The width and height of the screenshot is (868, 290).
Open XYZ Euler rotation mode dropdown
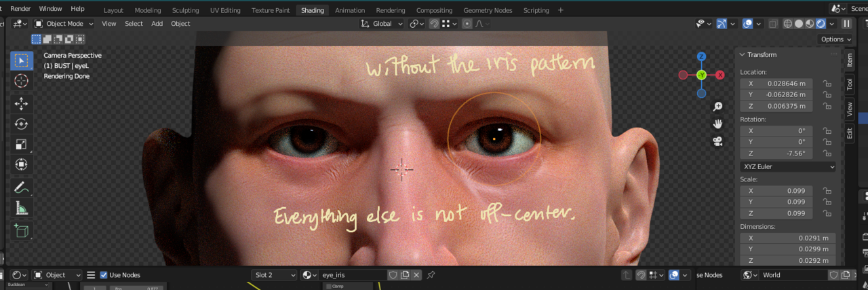788,166
